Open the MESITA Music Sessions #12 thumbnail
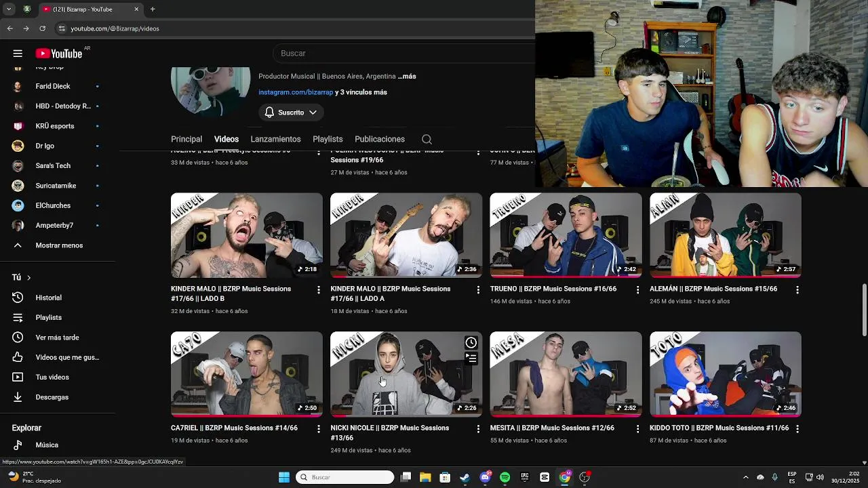Image resolution: width=868 pixels, height=488 pixels. 566,374
